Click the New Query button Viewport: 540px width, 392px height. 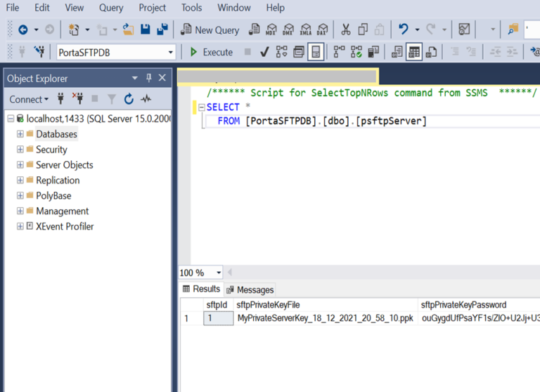210,30
